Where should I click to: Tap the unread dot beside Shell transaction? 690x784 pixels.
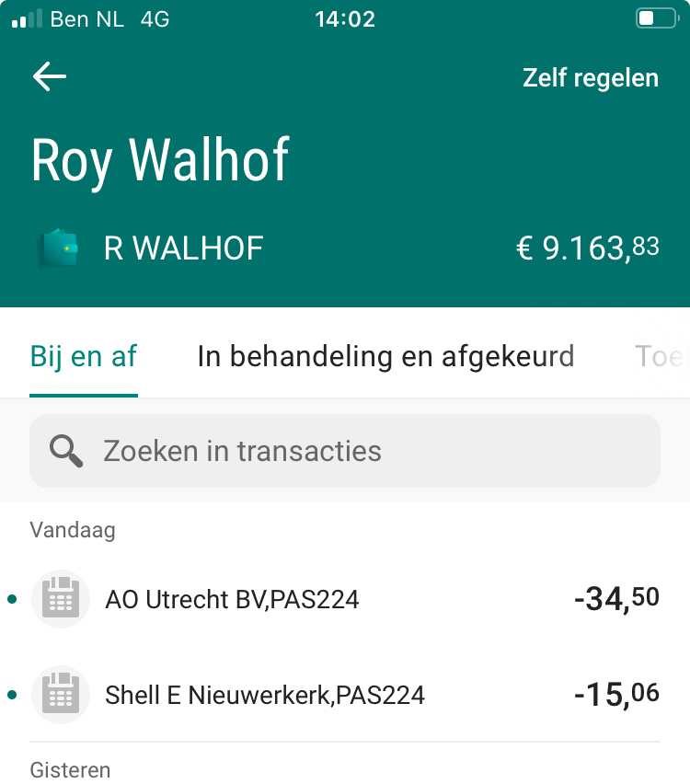point(12,694)
